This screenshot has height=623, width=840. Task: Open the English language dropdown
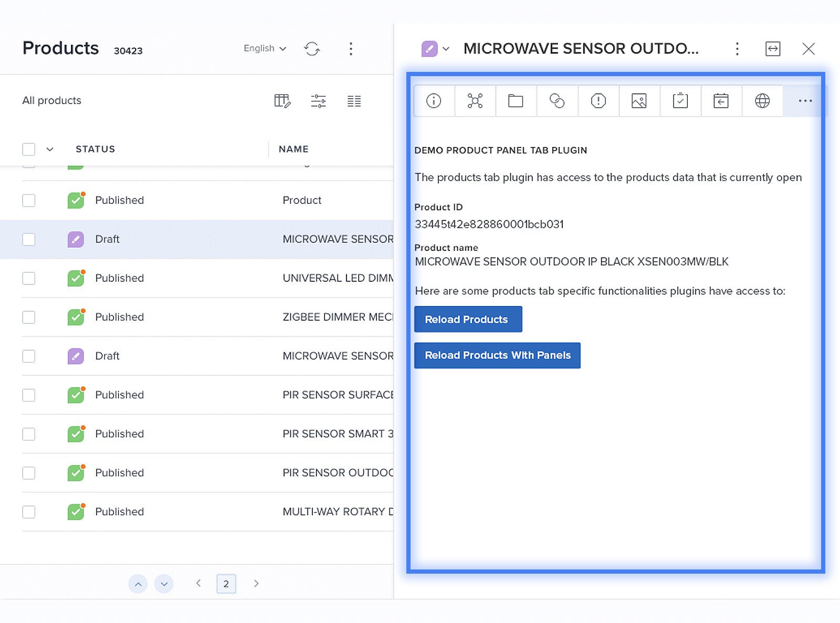tap(265, 48)
